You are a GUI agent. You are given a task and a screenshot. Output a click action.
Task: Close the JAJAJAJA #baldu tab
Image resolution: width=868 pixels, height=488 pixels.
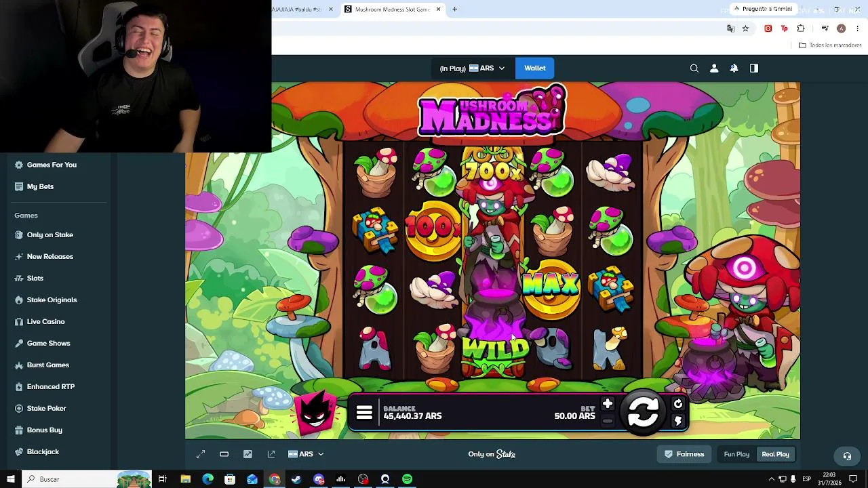[x=331, y=9]
